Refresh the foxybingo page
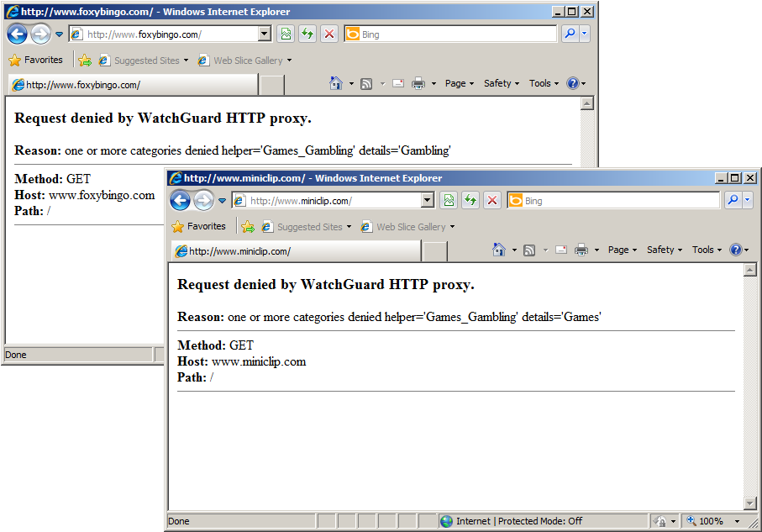762x532 pixels. (307, 34)
